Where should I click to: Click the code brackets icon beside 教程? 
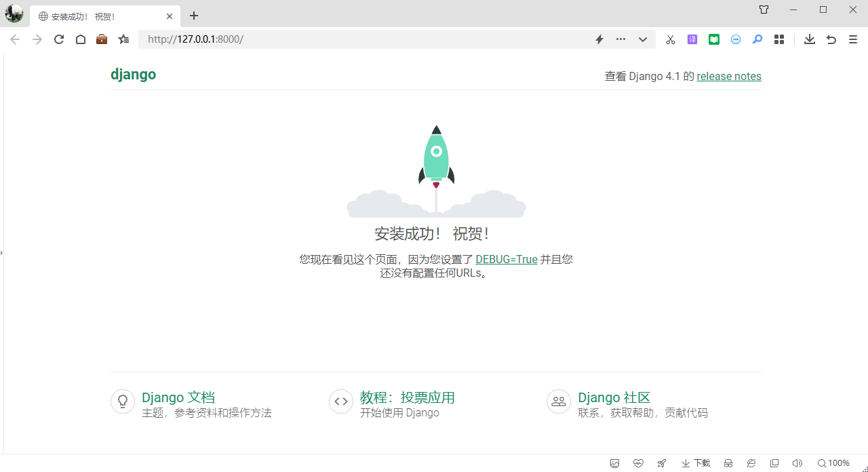coord(341,401)
